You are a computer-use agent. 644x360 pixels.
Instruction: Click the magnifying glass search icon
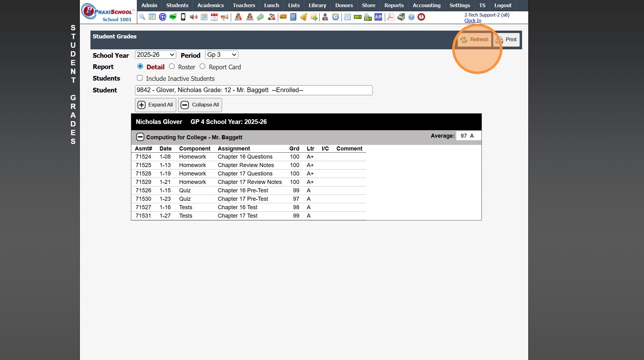(x=142, y=17)
